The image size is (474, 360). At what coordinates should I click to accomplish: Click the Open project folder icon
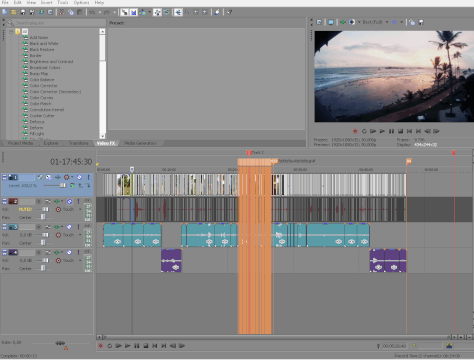pos(14,12)
